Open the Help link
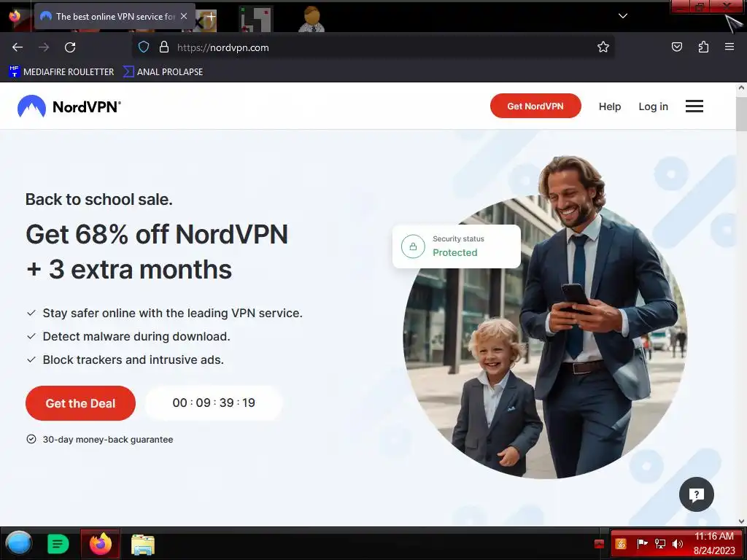The height and width of the screenshot is (560, 747). (x=610, y=106)
